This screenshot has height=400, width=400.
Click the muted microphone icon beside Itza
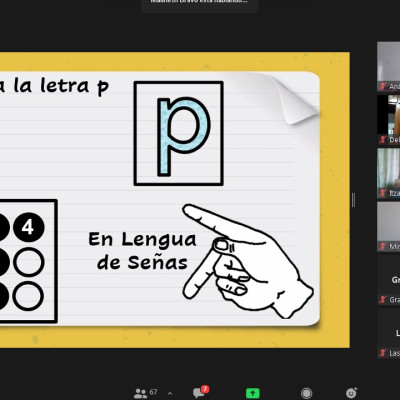pos(383,193)
